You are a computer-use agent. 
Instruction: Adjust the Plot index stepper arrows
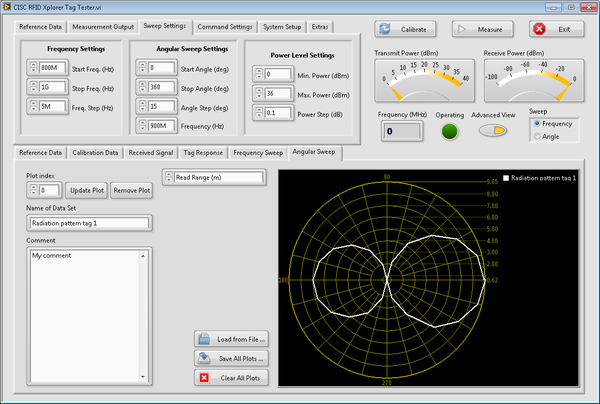coord(33,189)
